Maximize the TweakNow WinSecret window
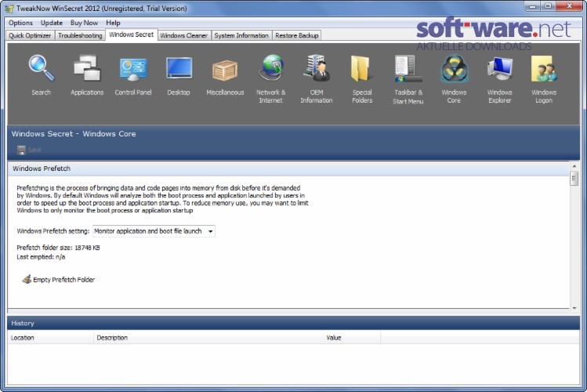Viewport: 587px width, 392px height. point(548,6)
